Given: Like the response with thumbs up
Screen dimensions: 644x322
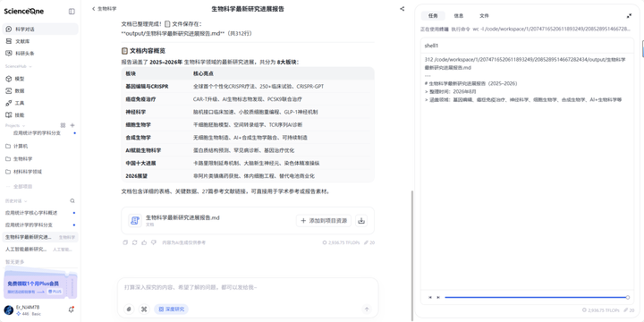Looking at the screenshot, I should pyautogui.click(x=144, y=242).
